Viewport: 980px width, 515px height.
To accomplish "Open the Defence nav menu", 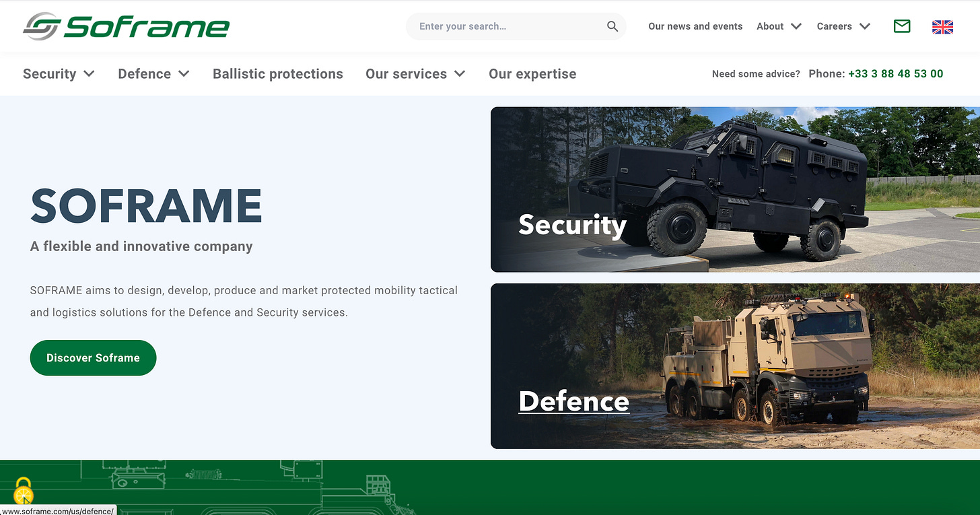I will point(144,74).
